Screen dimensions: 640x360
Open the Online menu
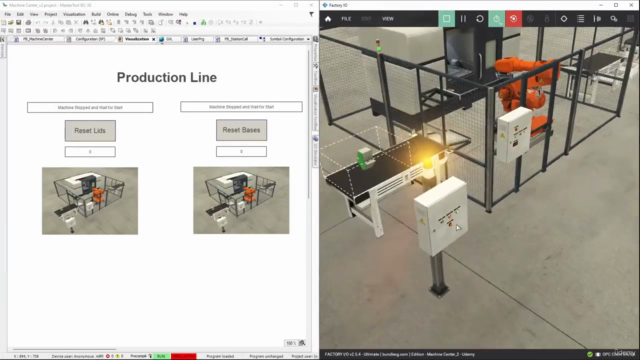(113, 14)
